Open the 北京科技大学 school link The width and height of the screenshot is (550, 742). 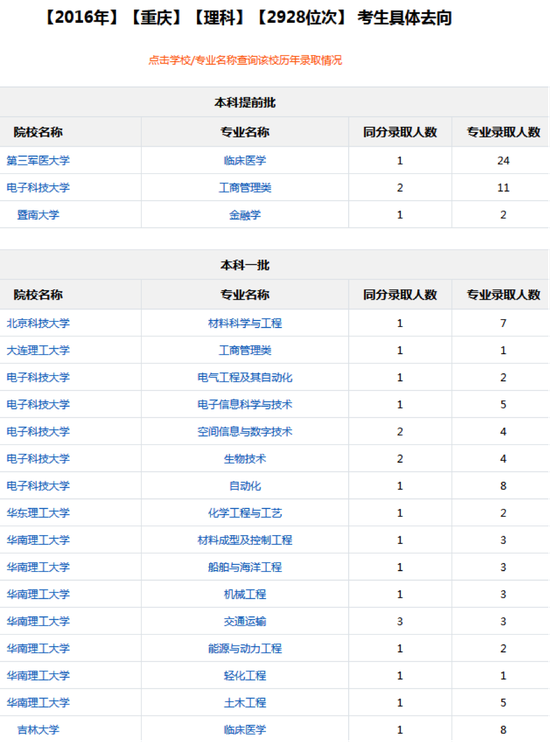click(38, 323)
